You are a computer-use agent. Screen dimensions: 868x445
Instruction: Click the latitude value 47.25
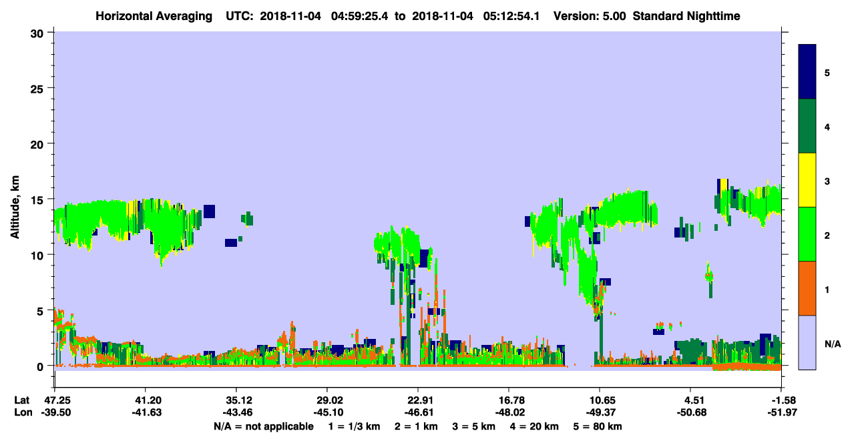point(57,400)
